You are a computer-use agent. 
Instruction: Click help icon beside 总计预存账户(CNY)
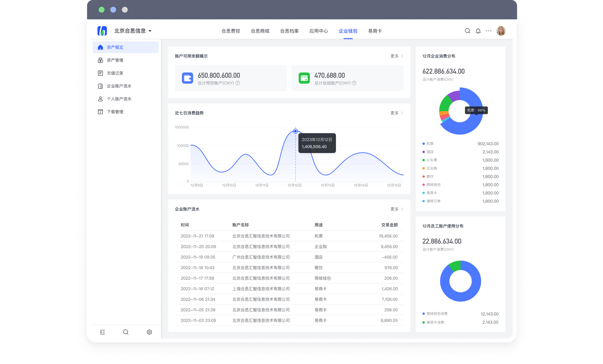pos(238,83)
